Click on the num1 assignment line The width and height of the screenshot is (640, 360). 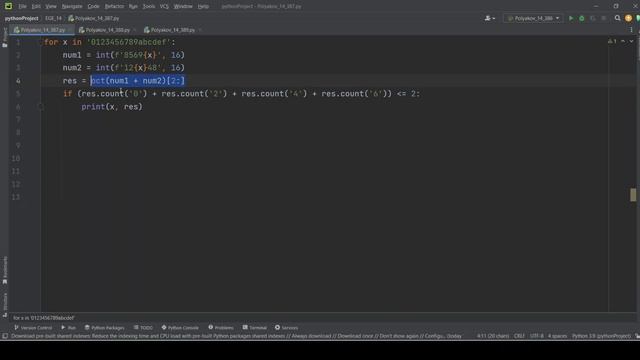tap(124, 55)
